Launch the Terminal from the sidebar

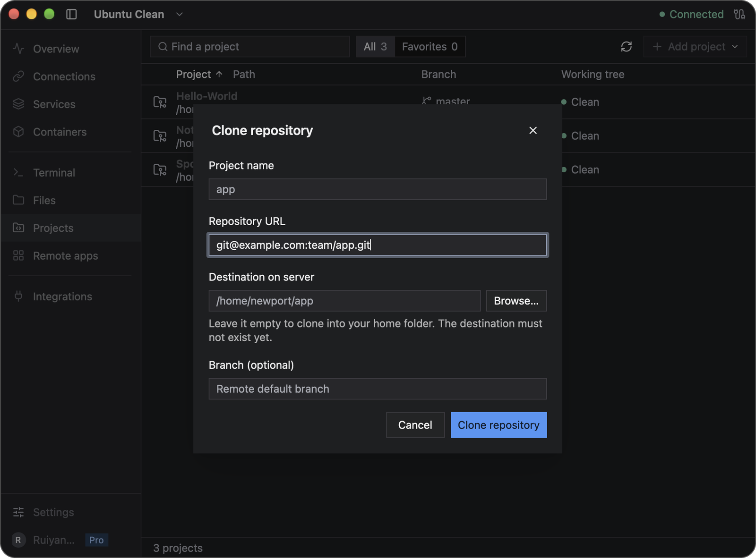click(x=70, y=173)
